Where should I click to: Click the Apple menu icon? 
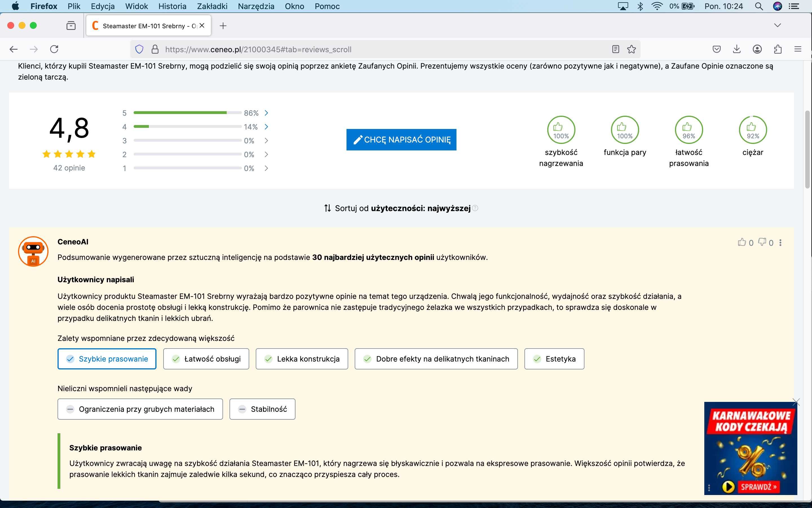[x=16, y=6]
